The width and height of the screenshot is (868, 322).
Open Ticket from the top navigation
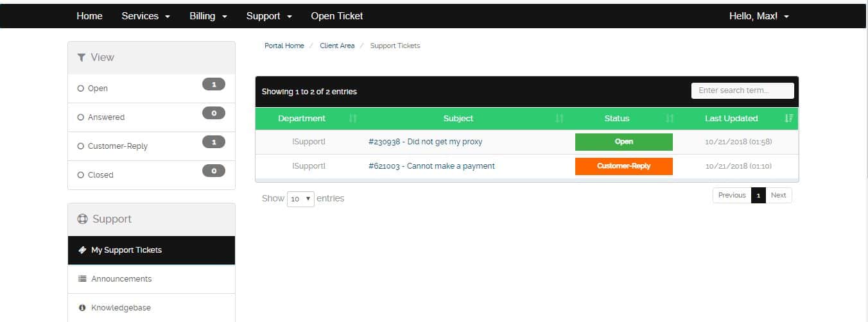click(x=337, y=16)
